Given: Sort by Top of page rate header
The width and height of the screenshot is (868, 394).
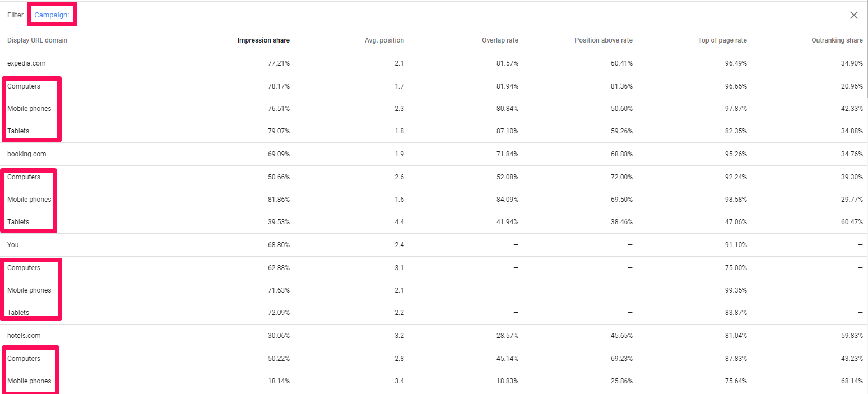Looking at the screenshot, I should 722,40.
